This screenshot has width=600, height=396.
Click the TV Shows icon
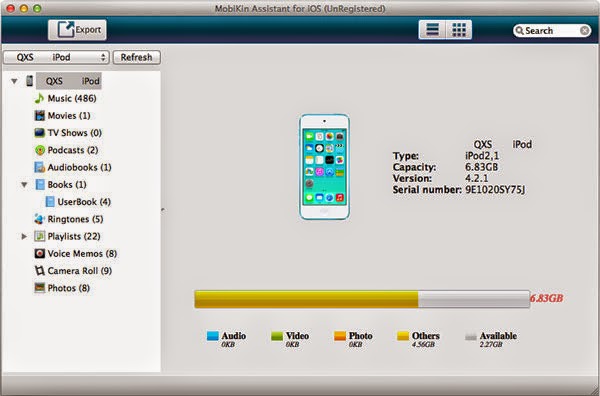point(39,133)
